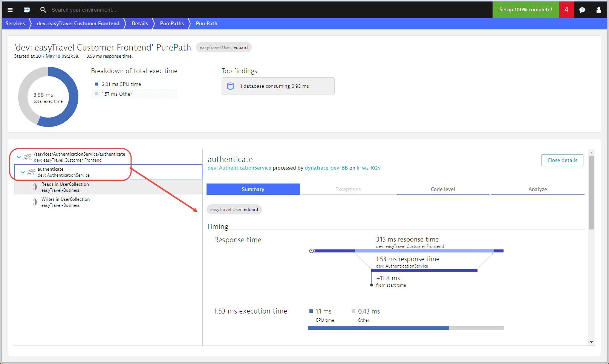Click the Setup 100% complete banner
Screen dimensions: 609x364
click(525, 10)
